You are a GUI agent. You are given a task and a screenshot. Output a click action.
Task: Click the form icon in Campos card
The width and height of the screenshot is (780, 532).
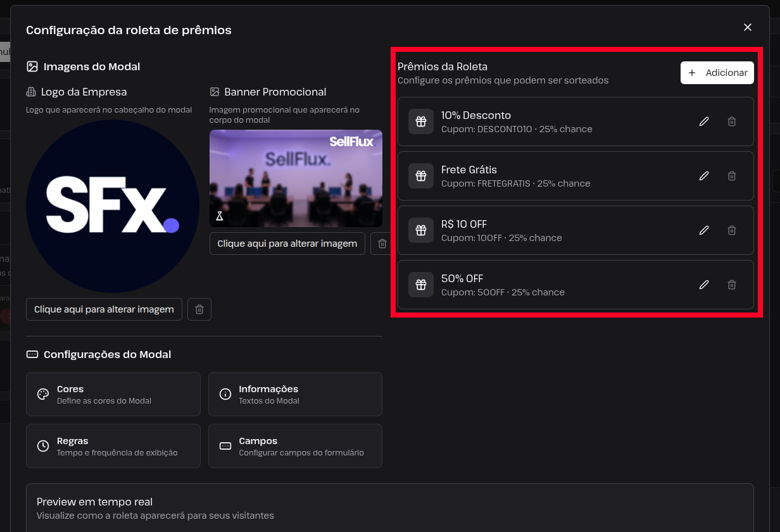[225, 446]
